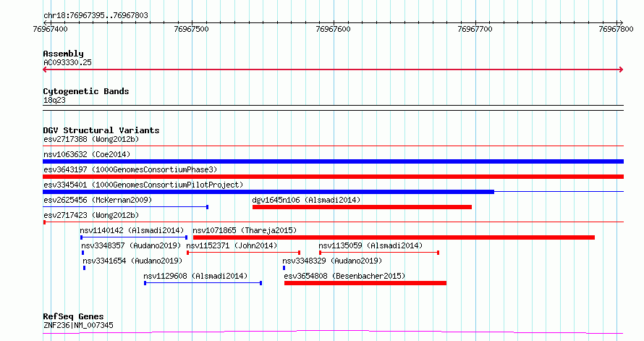Select variant label nsv3341654 (Audano2019)

click(x=132, y=261)
